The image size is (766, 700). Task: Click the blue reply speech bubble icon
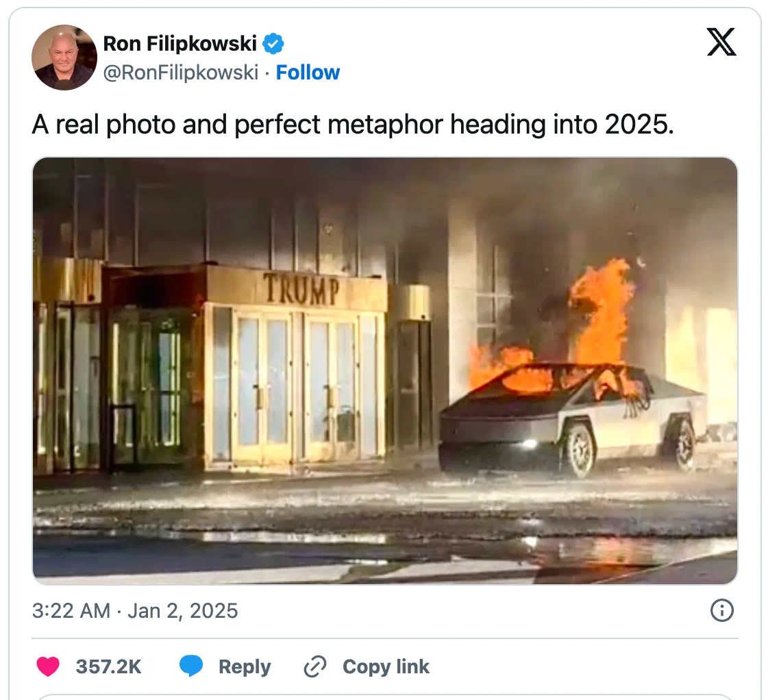click(191, 666)
